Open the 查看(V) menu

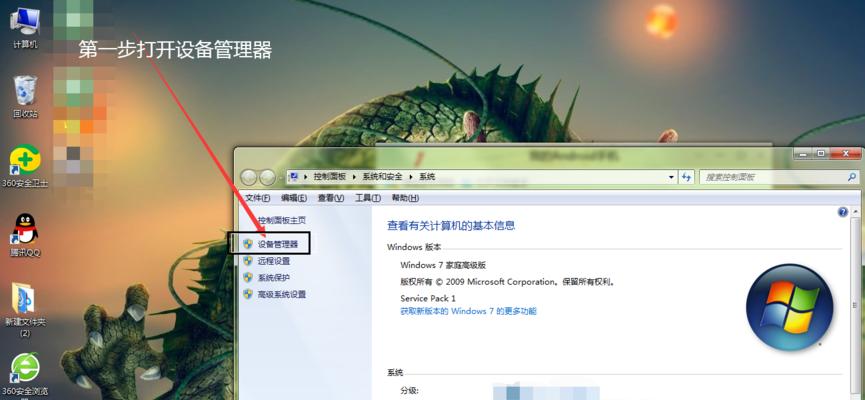click(x=330, y=198)
